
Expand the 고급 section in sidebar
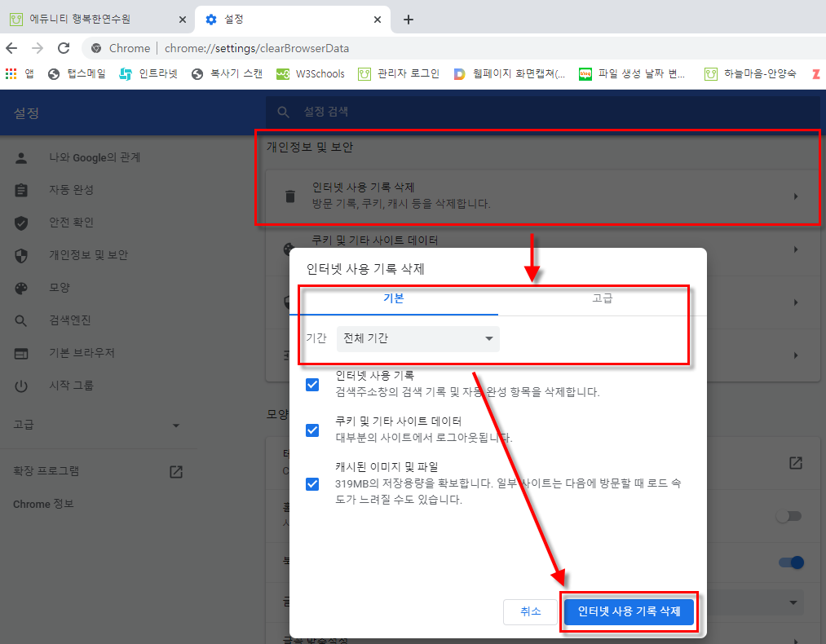pyautogui.click(x=175, y=426)
